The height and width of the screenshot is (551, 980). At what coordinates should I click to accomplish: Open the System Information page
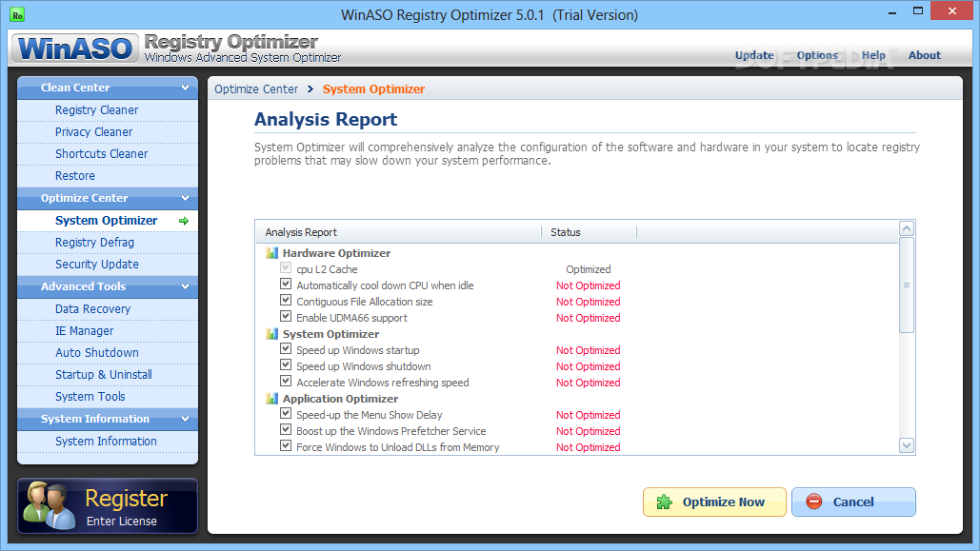pos(108,441)
